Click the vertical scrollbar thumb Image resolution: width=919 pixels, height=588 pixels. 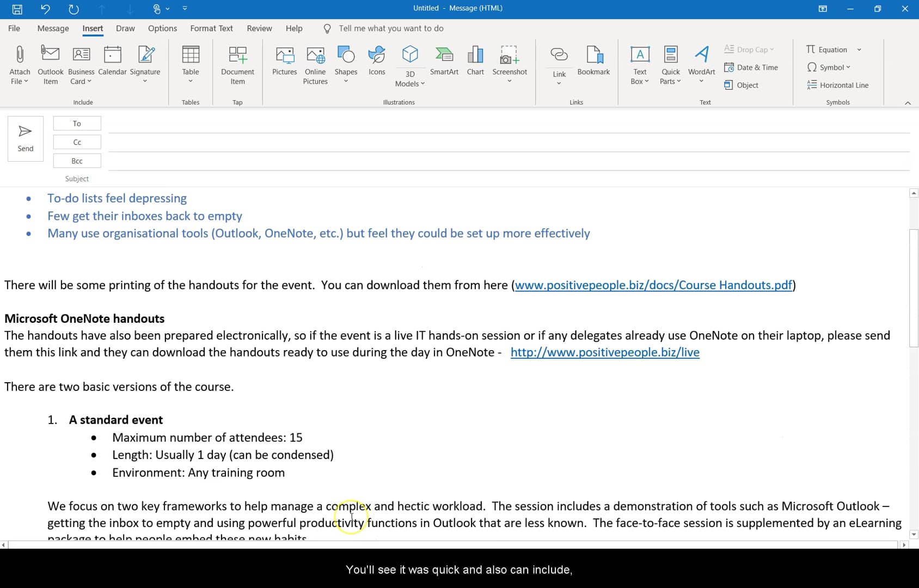(x=914, y=288)
